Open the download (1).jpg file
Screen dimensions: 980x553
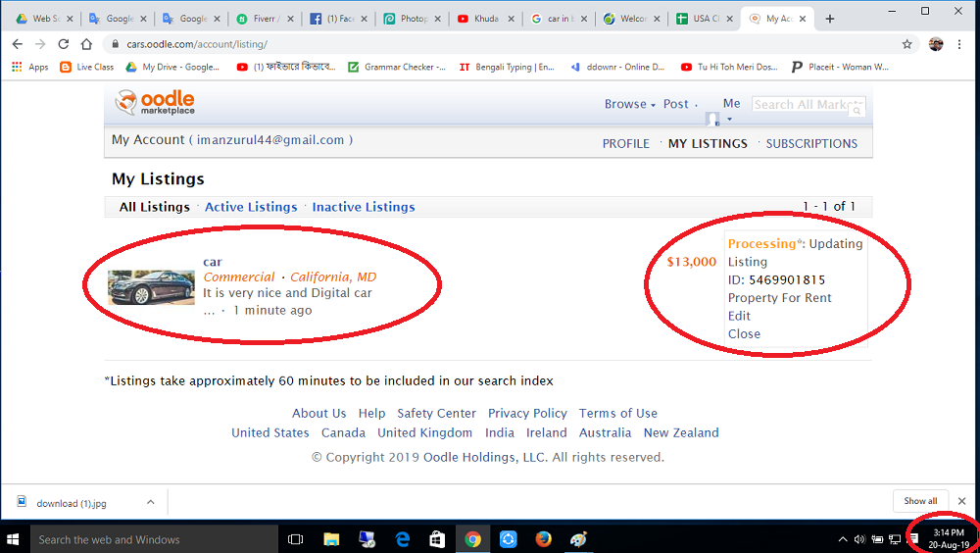pos(71,503)
